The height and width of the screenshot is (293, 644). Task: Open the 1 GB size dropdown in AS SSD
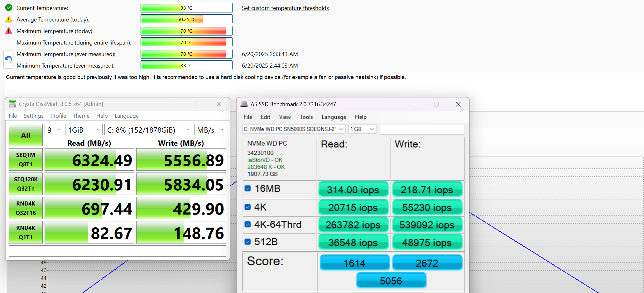tap(362, 129)
